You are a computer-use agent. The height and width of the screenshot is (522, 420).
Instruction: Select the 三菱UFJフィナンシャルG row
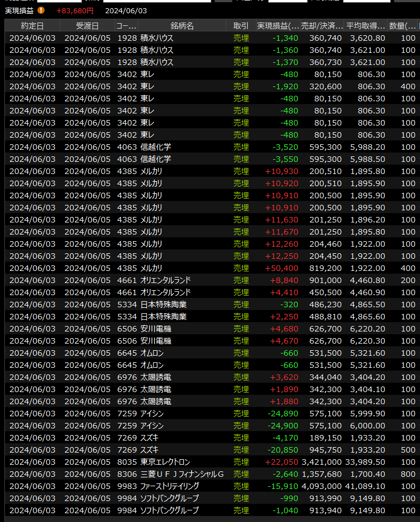(x=182, y=474)
